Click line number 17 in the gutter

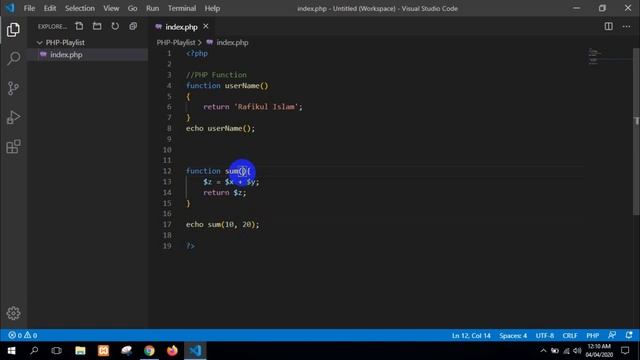pos(167,224)
